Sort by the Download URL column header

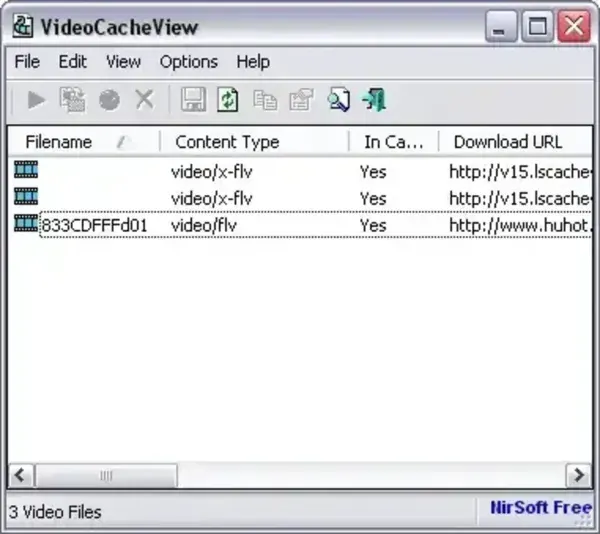coord(515,142)
